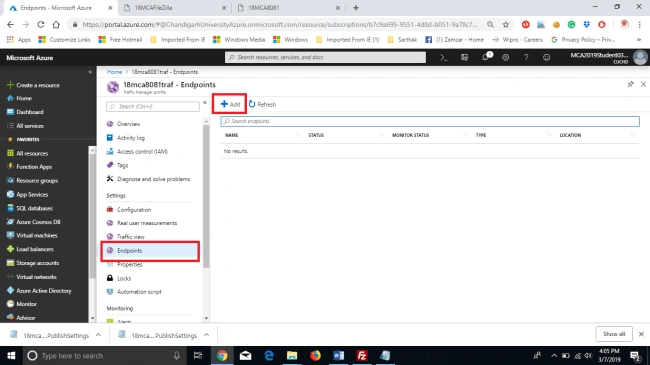Expand first PublishSettings download options
This screenshot has height=365, width=650.
tap(98, 335)
